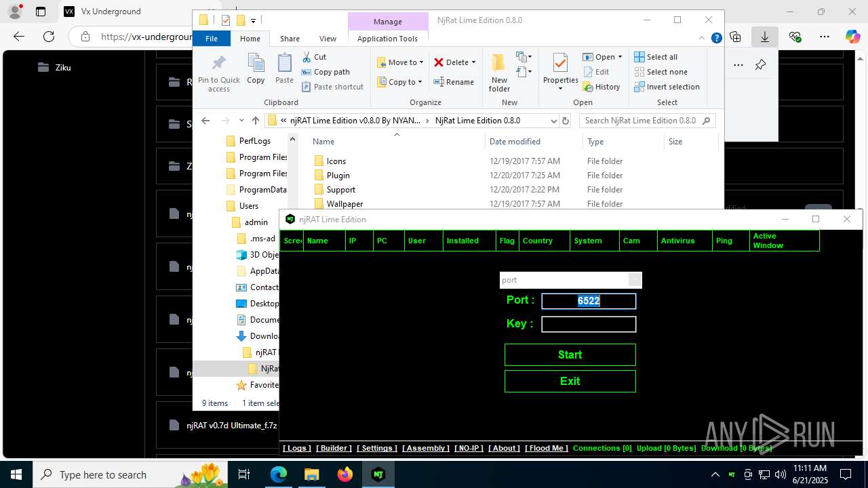Click Explorer back navigation arrow
The image size is (868, 488).
pyautogui.click(x=205, y=121)
